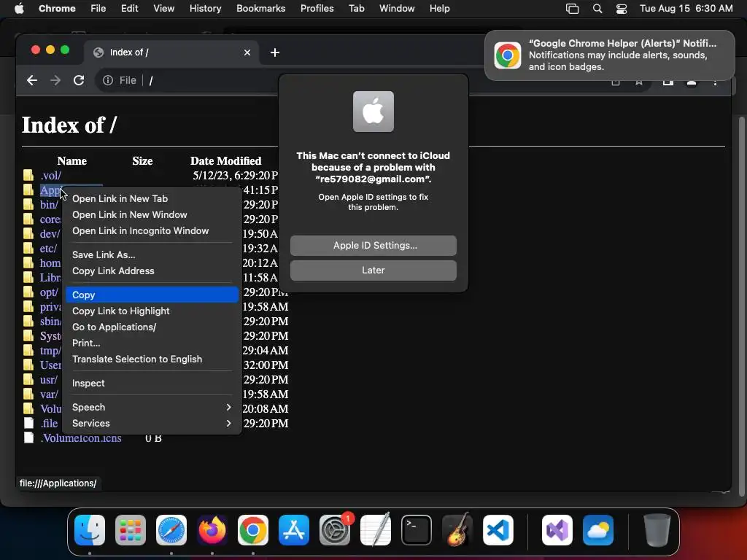Go back with the browser back arrow
Viewport: 747px width, 560px height.
pos(32,80)
